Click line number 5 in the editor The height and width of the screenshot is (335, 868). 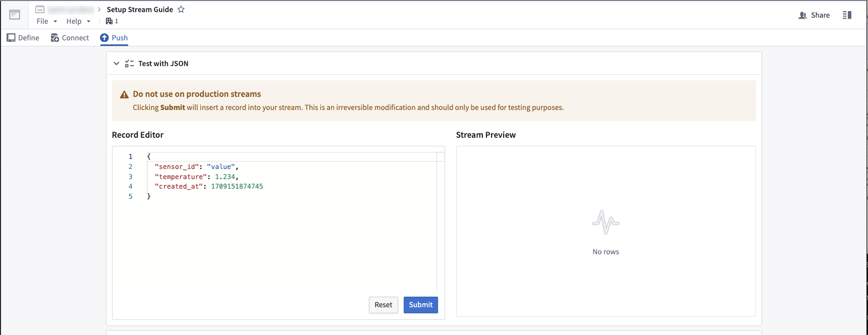[x=130, y=196]
